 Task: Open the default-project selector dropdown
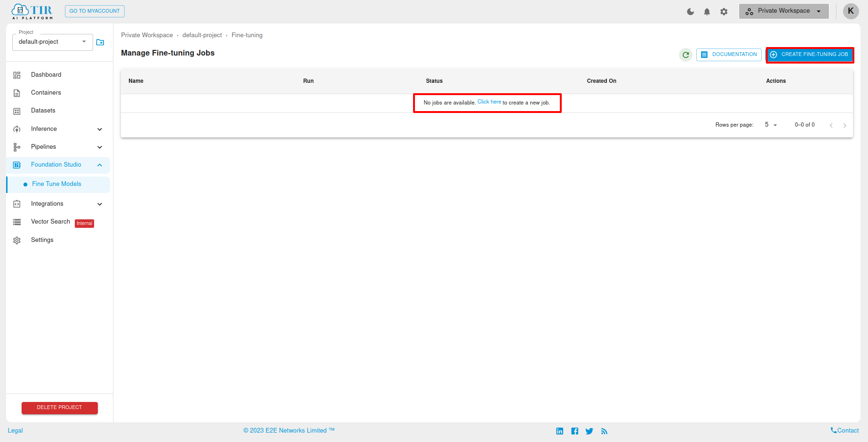[53, 42]
